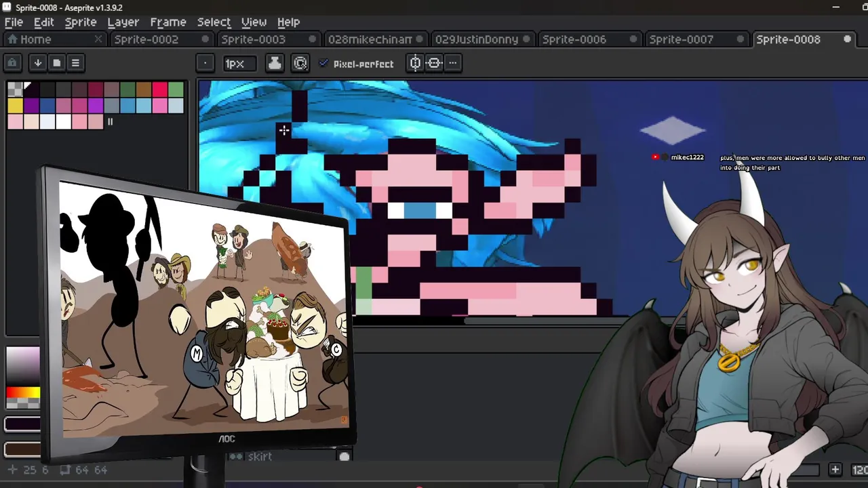This screenshot has height=488, width=868.
Task: Open the File menu
Action: [14, 22]
